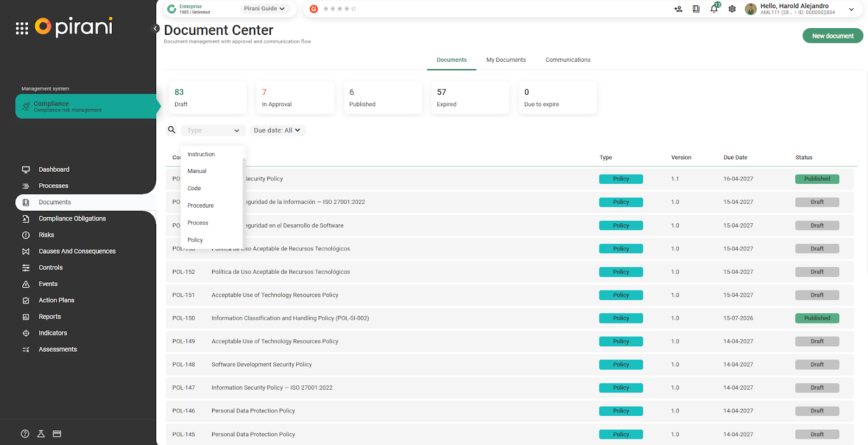The image size is (868, 445).
Task: Click the card icon in sidebar footer
Action: [x=57, y=434]
